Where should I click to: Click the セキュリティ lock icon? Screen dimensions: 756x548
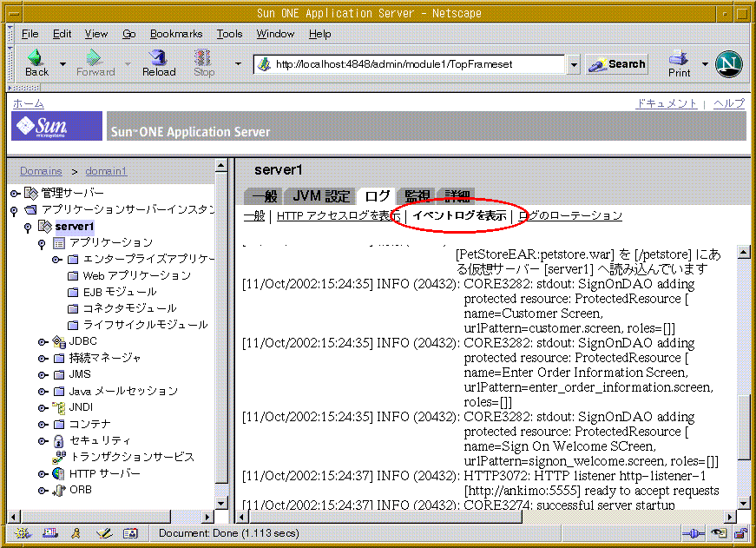point(59,441)
